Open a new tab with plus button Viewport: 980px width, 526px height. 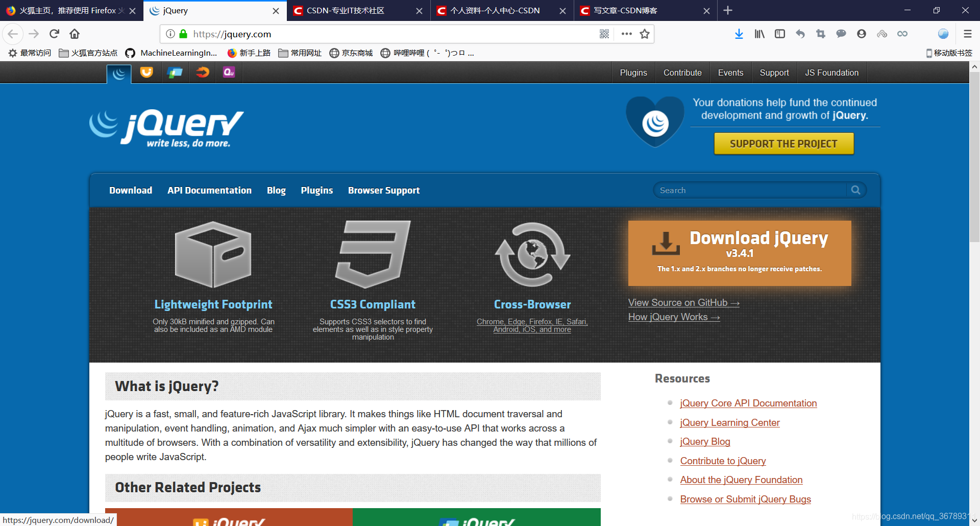point(728,10)
